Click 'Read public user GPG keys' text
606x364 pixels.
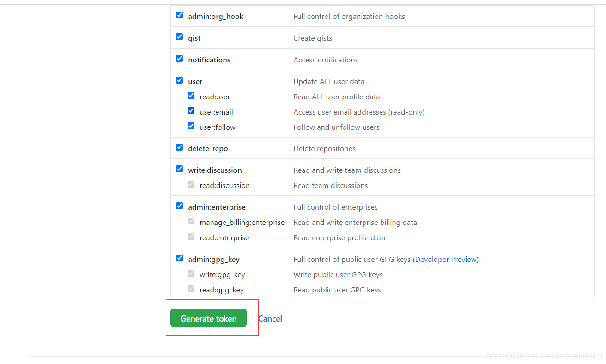(x=337, y=290)
